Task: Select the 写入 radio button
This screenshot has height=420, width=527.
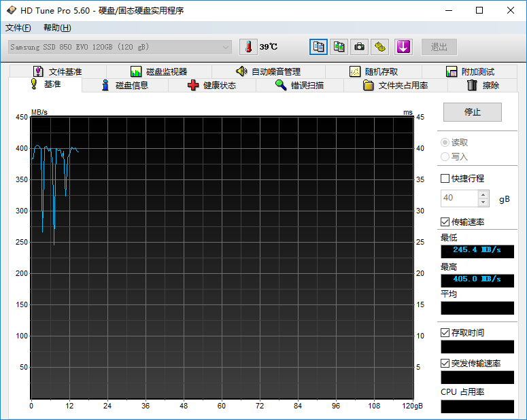Action: pyautogui.click(x=445, y=156)
